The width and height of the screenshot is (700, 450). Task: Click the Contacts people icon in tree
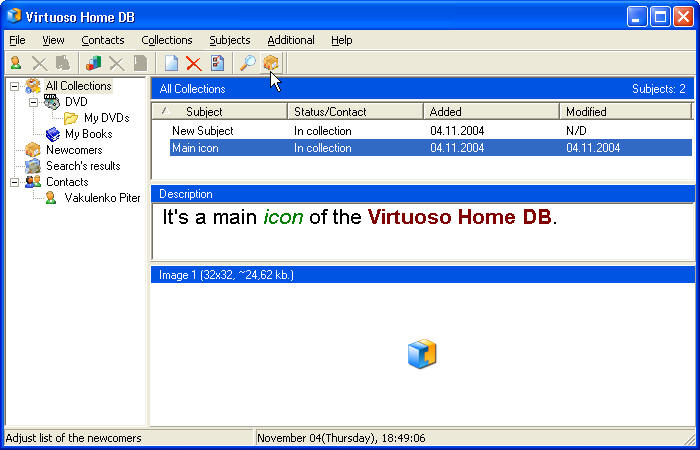[33, 182]
